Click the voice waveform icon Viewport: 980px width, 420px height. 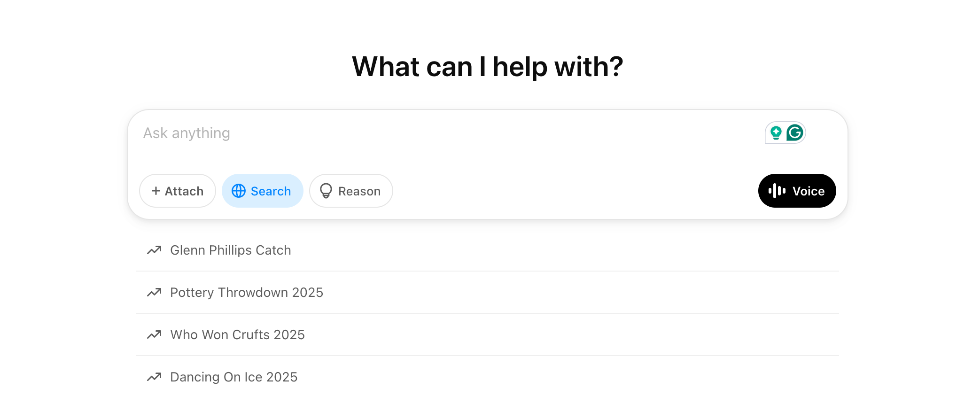click(x=777, y=191)
